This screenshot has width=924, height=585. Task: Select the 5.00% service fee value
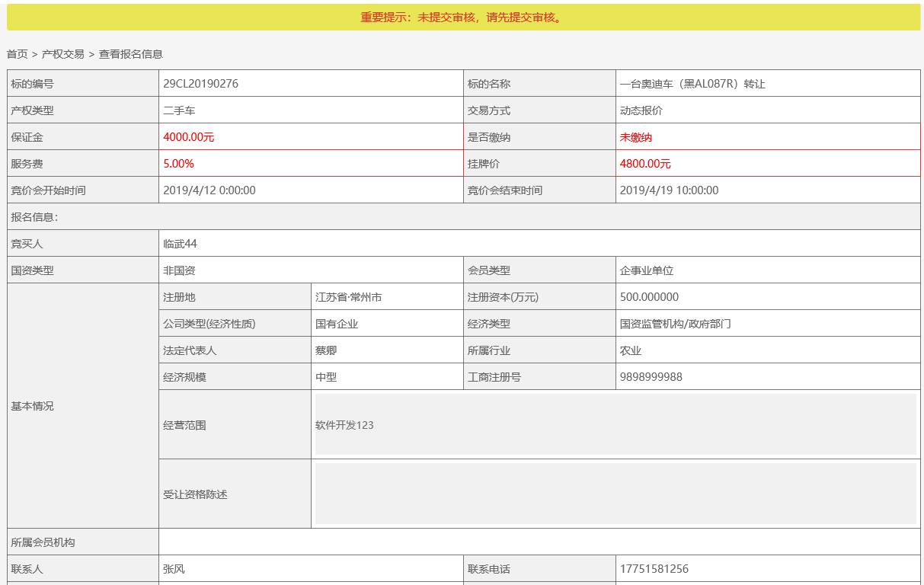pyautogui.click(x=179, y=164)
